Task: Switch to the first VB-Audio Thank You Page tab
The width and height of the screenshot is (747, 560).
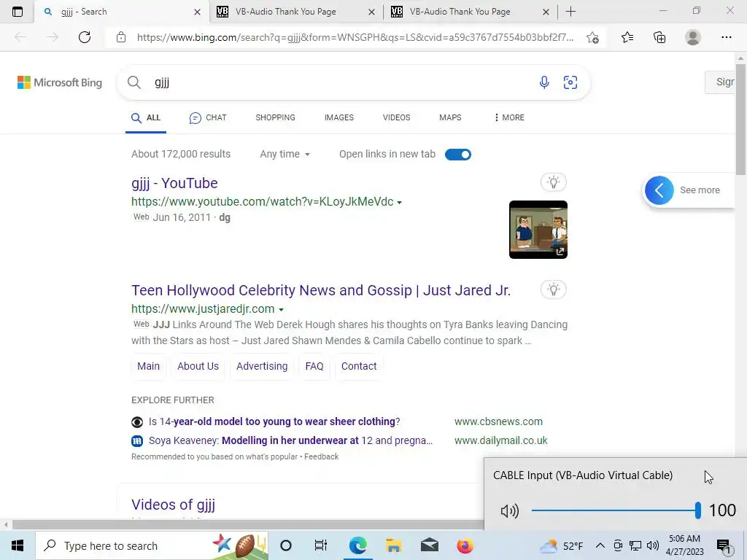Action: click(x=296, y=12)
